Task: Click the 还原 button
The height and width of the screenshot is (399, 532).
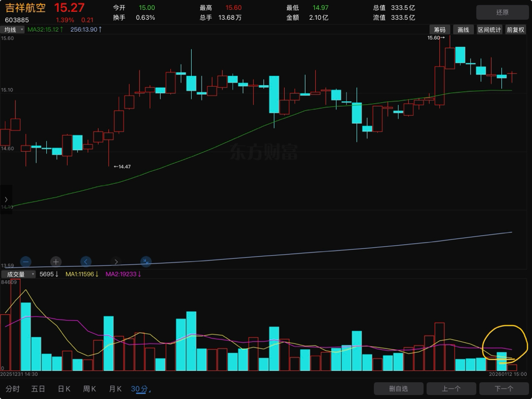Action: pos(502,12)
